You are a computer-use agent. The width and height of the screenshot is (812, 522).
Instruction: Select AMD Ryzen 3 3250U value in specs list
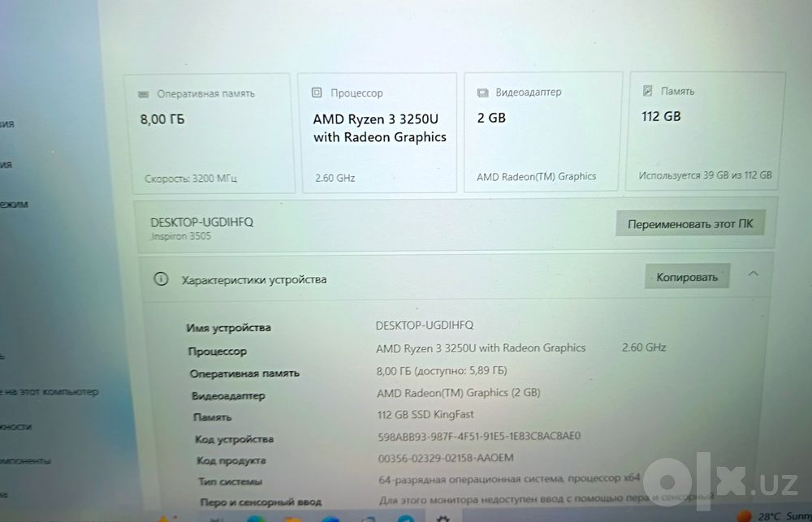pyautogui.click(x=481, y=348)
